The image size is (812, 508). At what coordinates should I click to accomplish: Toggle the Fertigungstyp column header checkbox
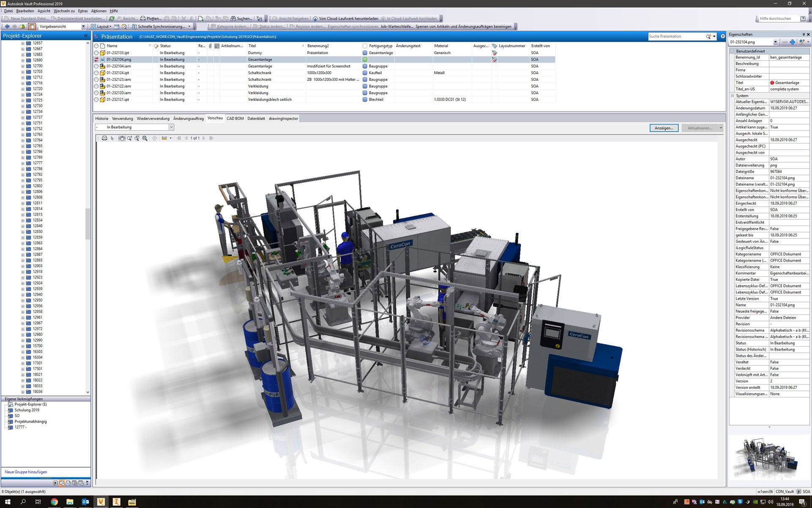tap(365, 46)
